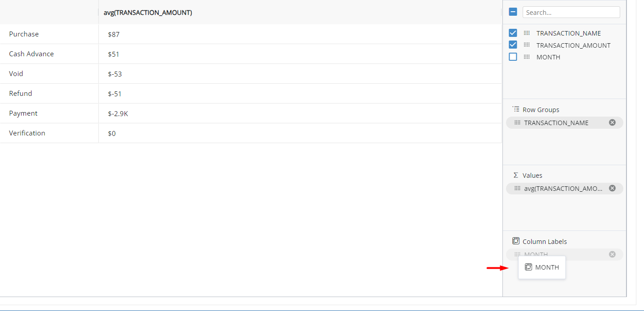Click the $-51 Refund value
The image size is (644, 311).
point(115,94)
